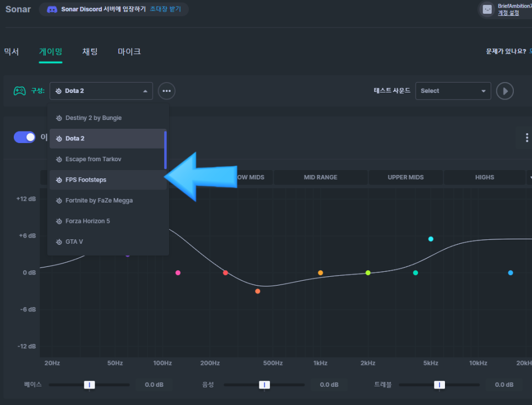532x405 pixels.
Task: Switch to the 채팅 tab
Action: [90, 52]
